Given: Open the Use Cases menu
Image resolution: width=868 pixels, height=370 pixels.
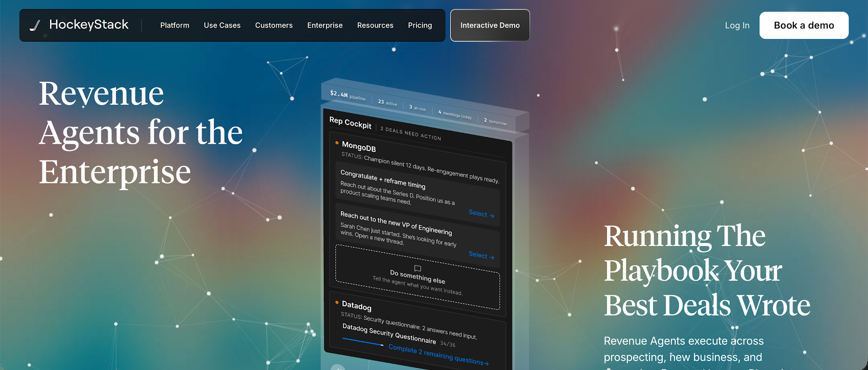Looking at the screenshot, I should [x=222, y=25].
